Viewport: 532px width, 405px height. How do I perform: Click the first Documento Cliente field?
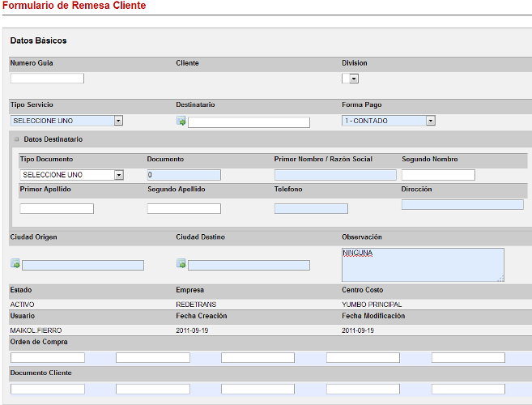tap(48, 389)
